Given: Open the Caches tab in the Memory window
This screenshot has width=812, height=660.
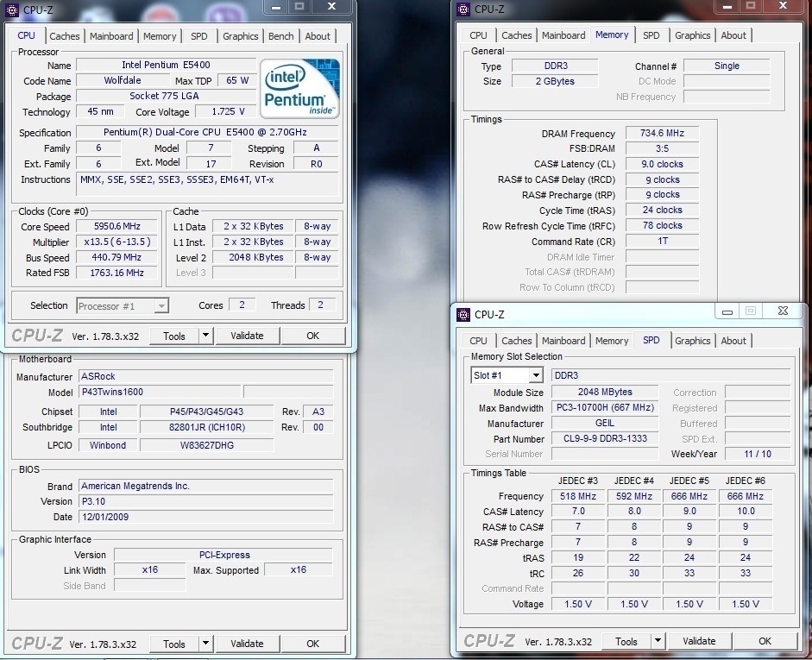Looking at the screenshot, I should [x=516, y=35].
